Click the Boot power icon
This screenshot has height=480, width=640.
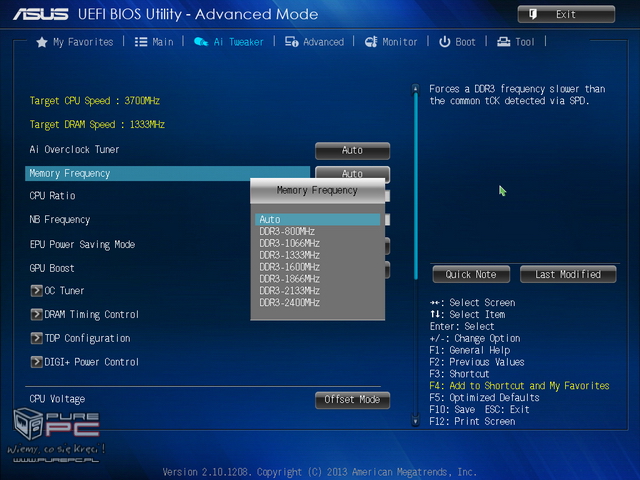(x=444, y=42)
